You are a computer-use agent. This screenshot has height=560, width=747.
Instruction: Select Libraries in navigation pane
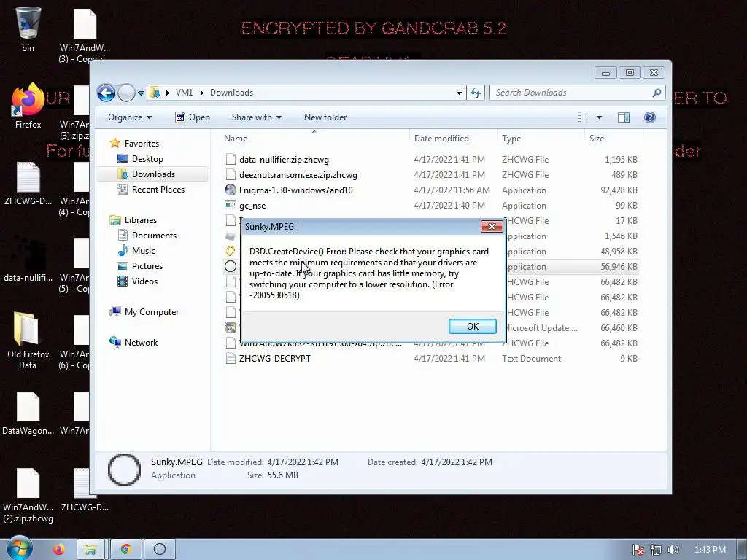point(141,220)
